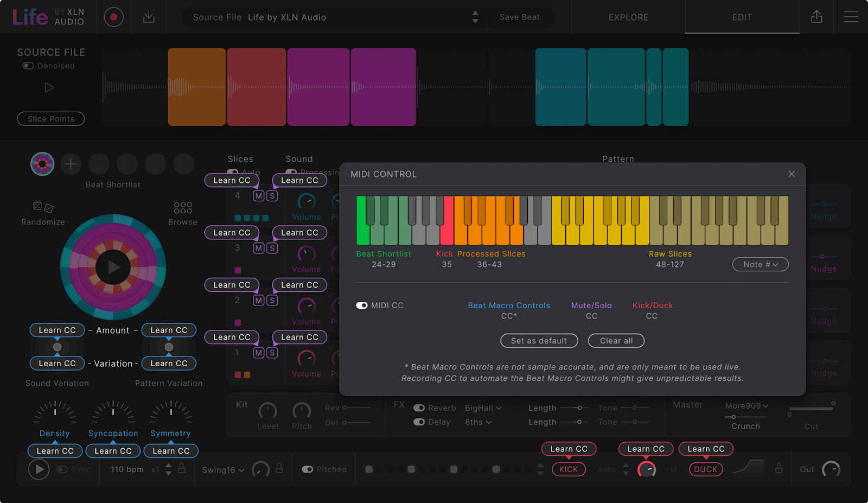Click the pattern steps stepper arrows

[540, 469]
